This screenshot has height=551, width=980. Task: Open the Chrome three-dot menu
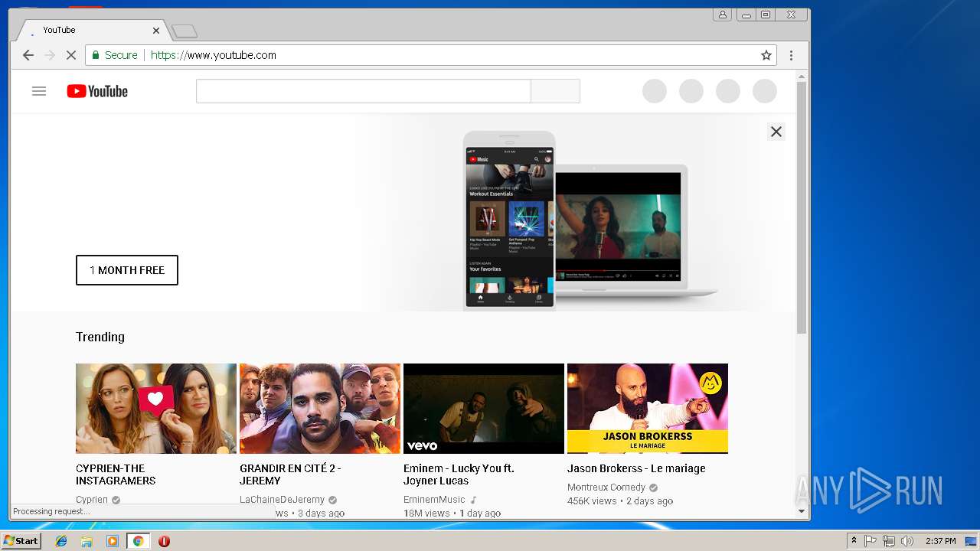coord(791,55)
